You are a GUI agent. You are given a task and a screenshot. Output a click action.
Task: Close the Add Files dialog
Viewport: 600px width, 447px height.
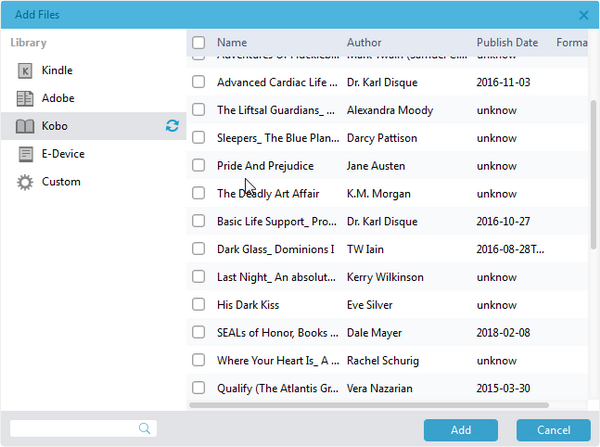pyautogui.click(x=584, y=15)
